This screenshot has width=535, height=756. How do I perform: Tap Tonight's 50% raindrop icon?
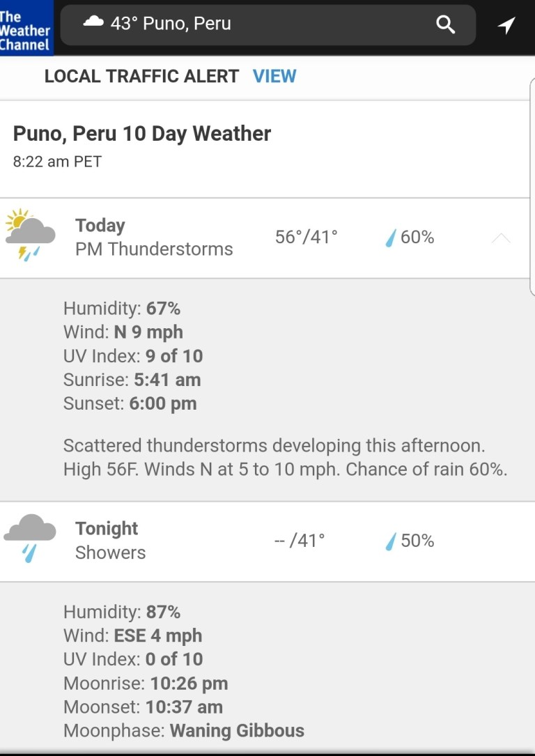(391, 541)
